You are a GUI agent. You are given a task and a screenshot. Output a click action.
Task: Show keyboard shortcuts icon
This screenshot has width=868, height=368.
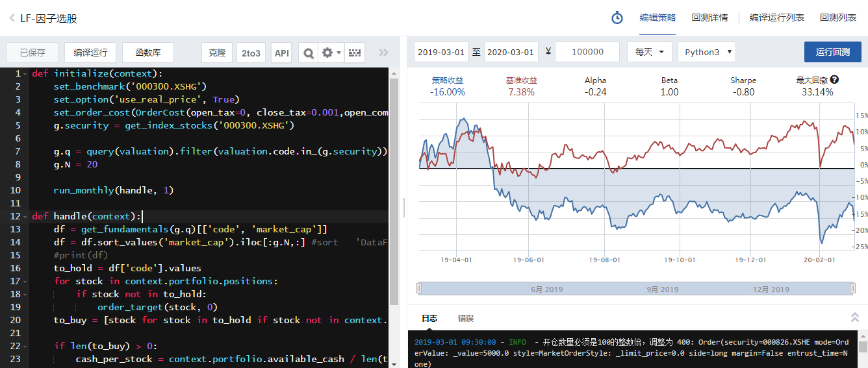click(x=354, y=53)
